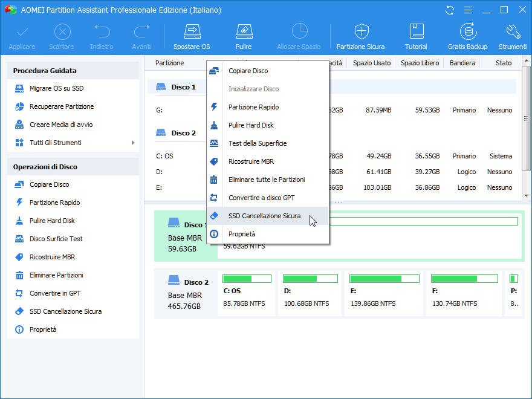Viewport: 532px width, 399px height.
Task: Choose Partizione Rapido in context menu
Action: pyautogui.click(x=267, y=107)
